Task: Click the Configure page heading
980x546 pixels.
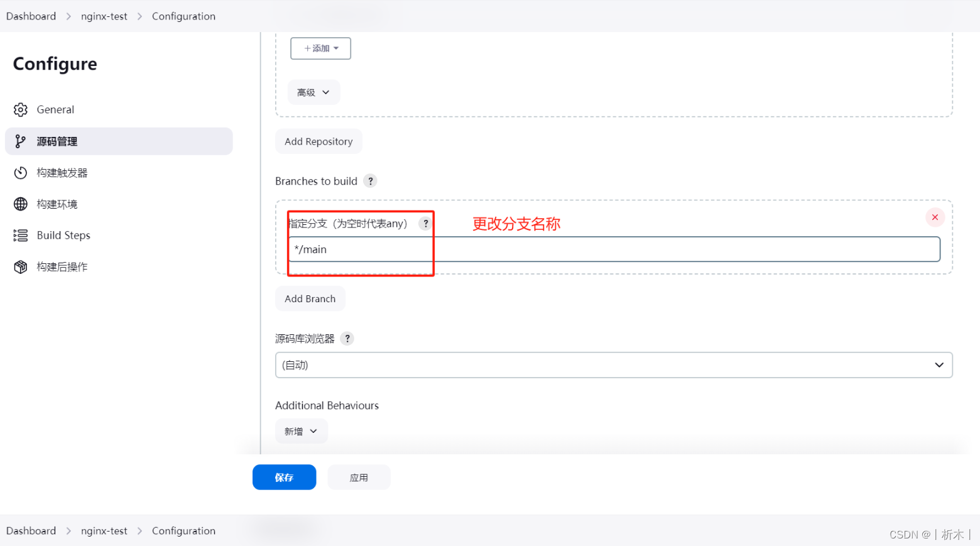Action: (55, 64)
